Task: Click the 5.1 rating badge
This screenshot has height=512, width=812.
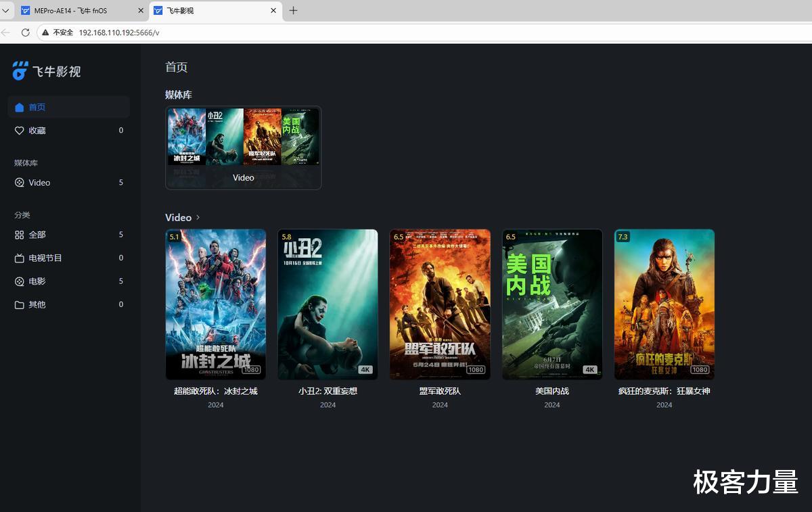Action: [175, 237]
